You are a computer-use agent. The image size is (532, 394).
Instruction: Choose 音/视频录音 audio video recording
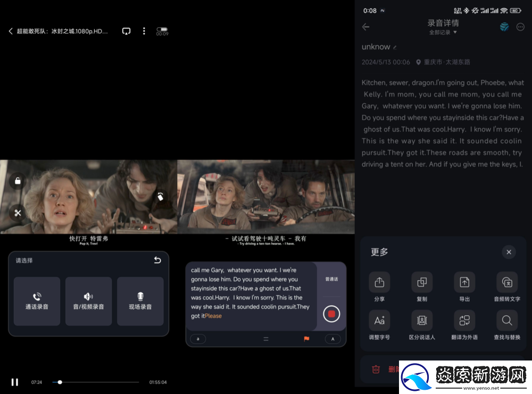coord(88,301)
